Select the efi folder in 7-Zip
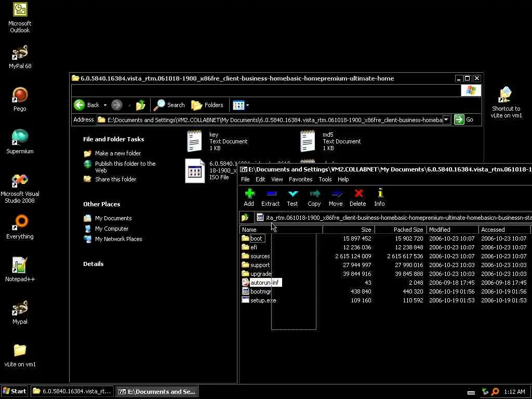 (x=250, y=247)
